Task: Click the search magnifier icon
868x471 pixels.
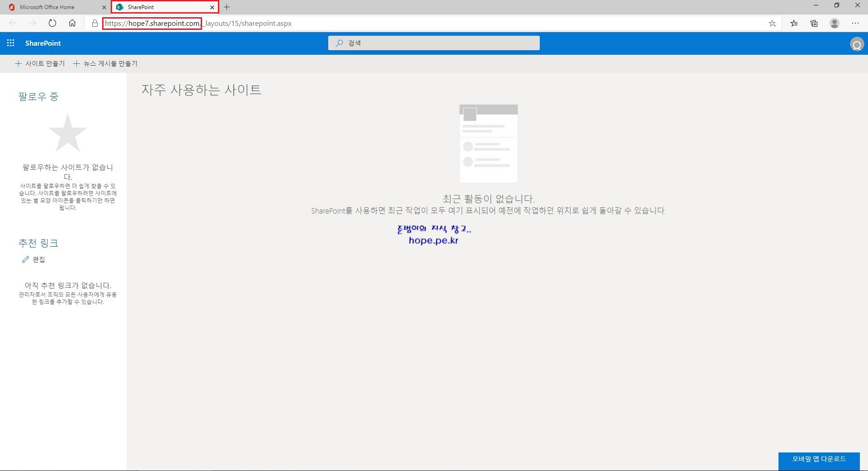Action: (x=340, y=43)
